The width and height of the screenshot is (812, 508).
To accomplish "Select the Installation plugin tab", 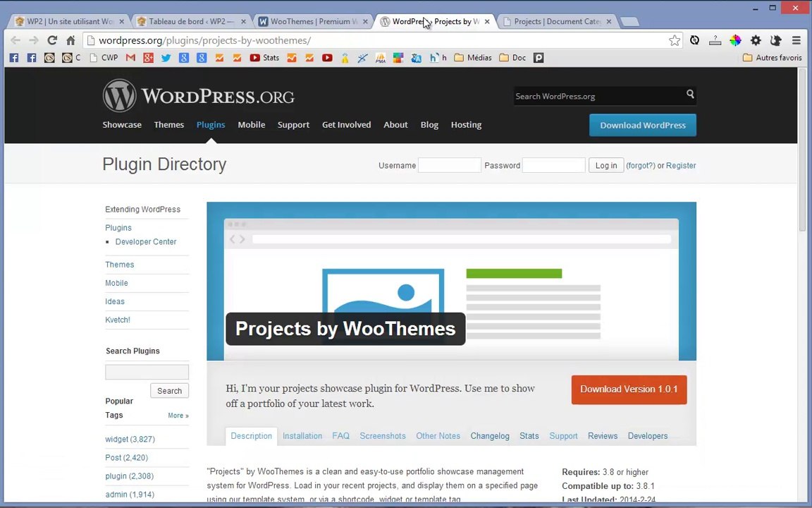I will [x=302, y=436].
